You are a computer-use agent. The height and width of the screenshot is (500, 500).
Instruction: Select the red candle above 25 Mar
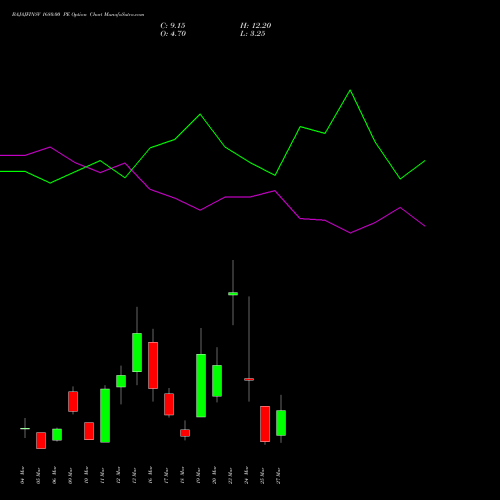tap(265, 424)
